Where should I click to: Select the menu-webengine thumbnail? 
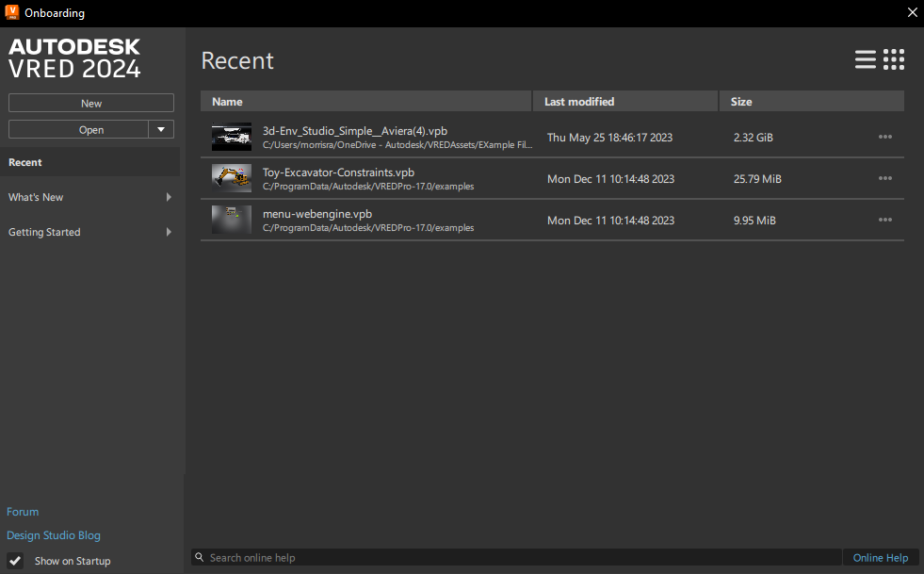(232, 220)
